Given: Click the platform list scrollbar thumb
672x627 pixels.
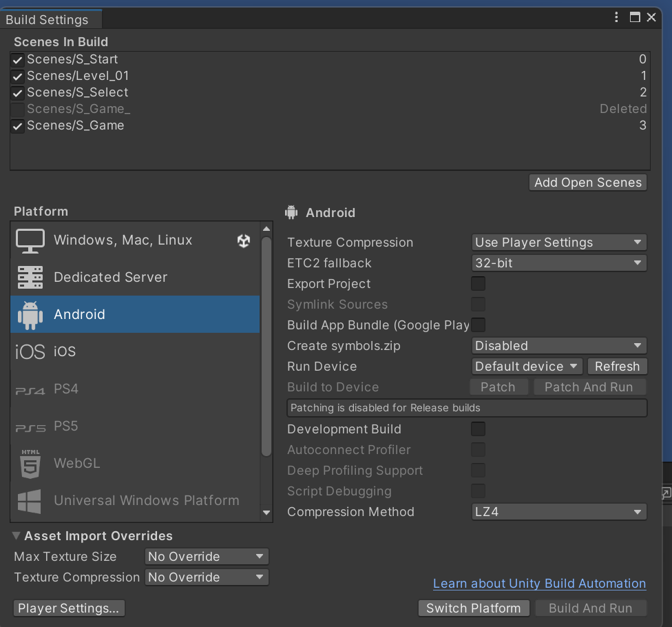Looking at the screenshot, I should (x=266, y=346).
